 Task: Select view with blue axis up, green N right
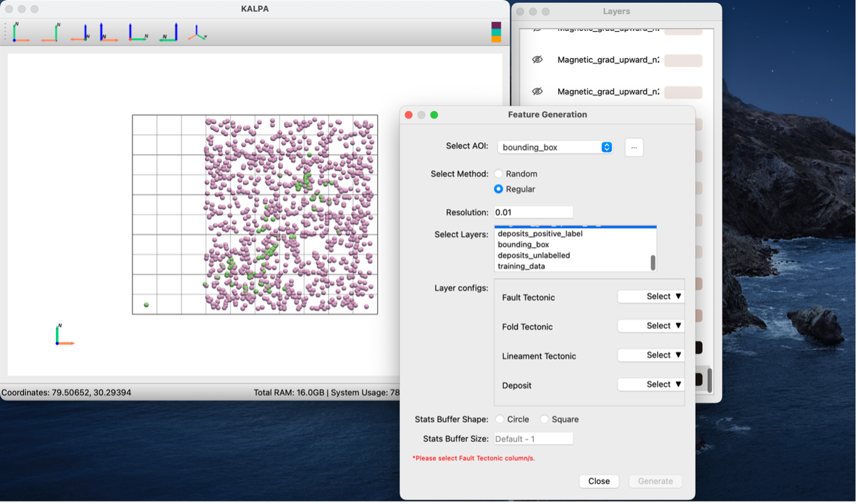click(138, 32)
